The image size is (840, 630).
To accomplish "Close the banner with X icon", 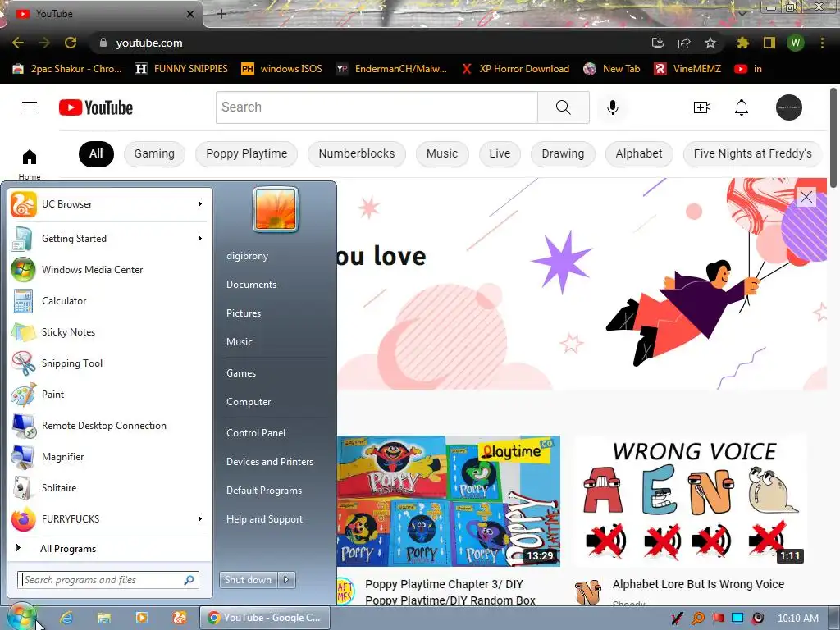I will [x=806, y=197].
